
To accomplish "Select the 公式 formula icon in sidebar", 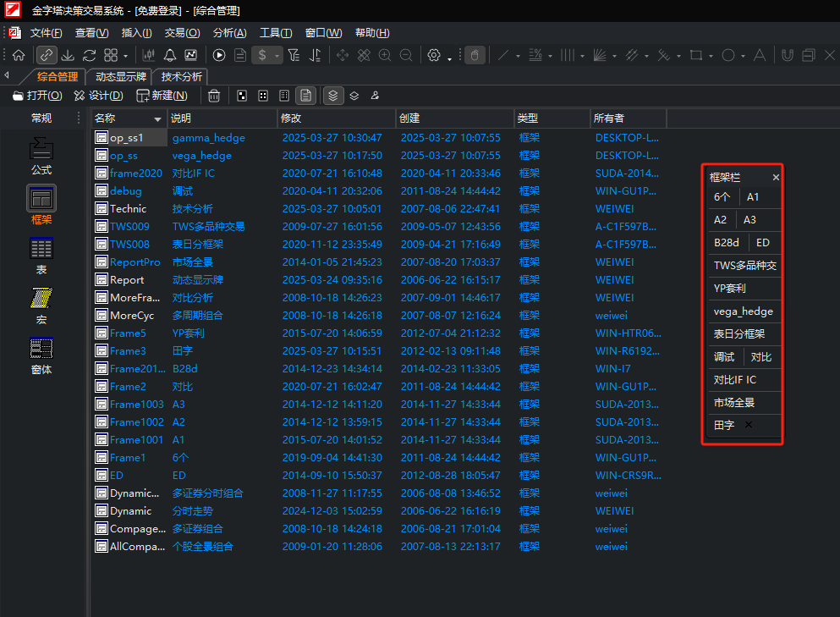I will pos(41,155).
